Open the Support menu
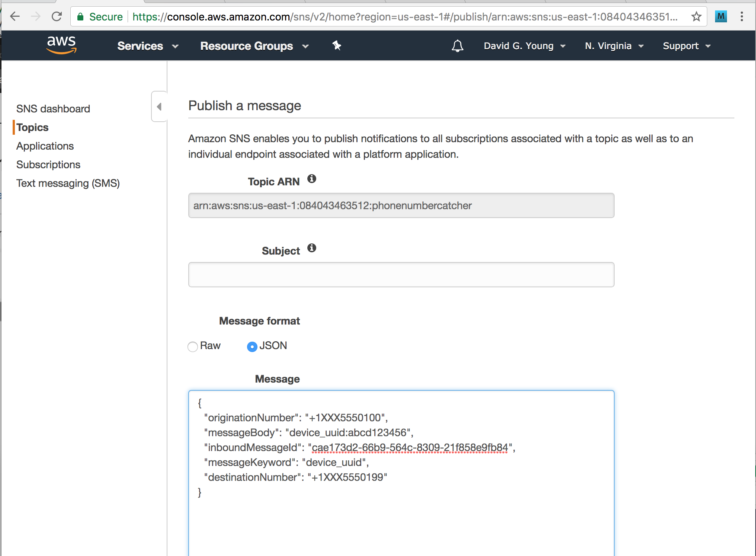The image size is (756, 556). 687,46
